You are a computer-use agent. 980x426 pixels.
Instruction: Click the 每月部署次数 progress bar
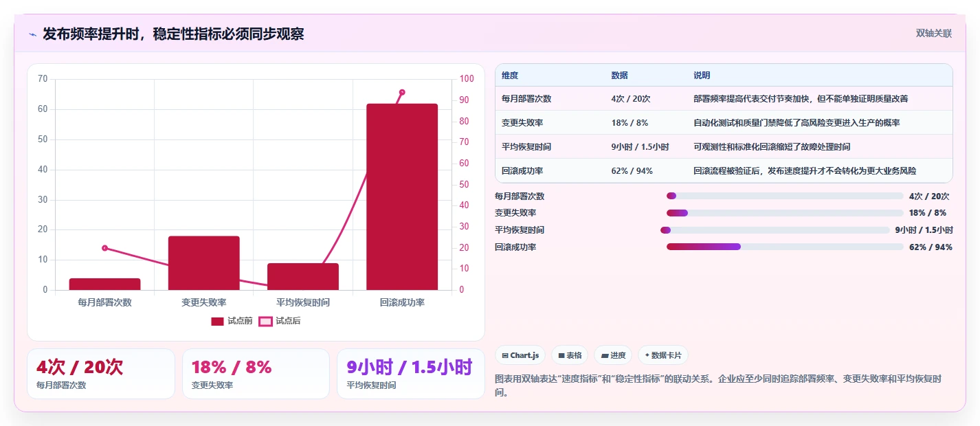click(785, 197)
